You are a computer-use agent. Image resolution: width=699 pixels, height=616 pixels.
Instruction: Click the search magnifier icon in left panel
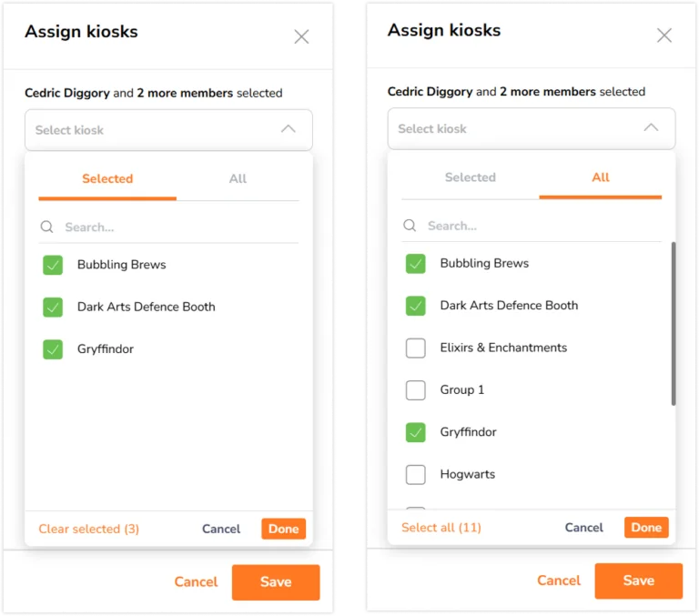[x=46, y=227]
